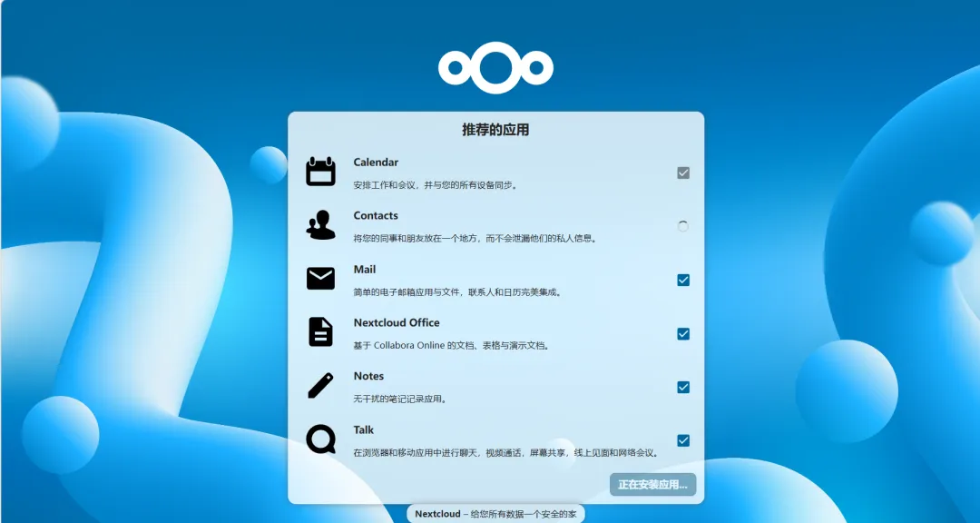Click the description 安排工作和会议，并与您的所有设备同步。
Screen dimensions: 980x523
[x=436, y=185]
